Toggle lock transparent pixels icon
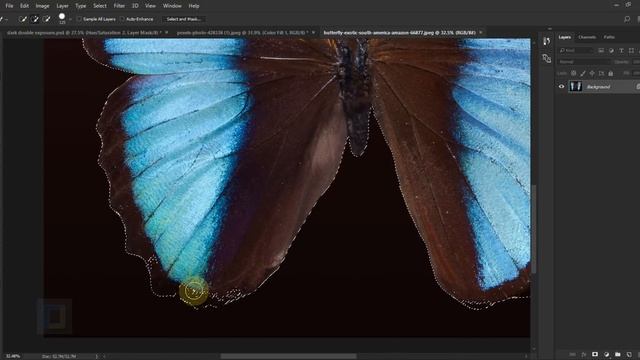 tap(573, 73)
